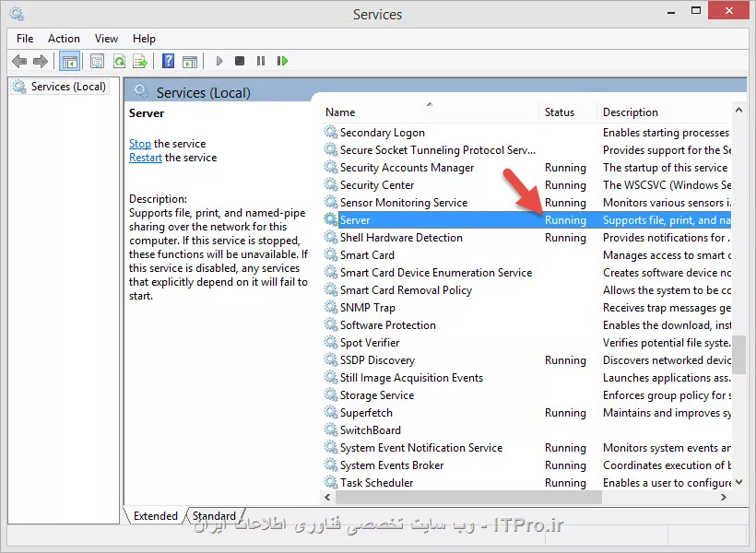The image size is (756, 553).
Task: Open the File menu
Action: (x=25, y=39)
